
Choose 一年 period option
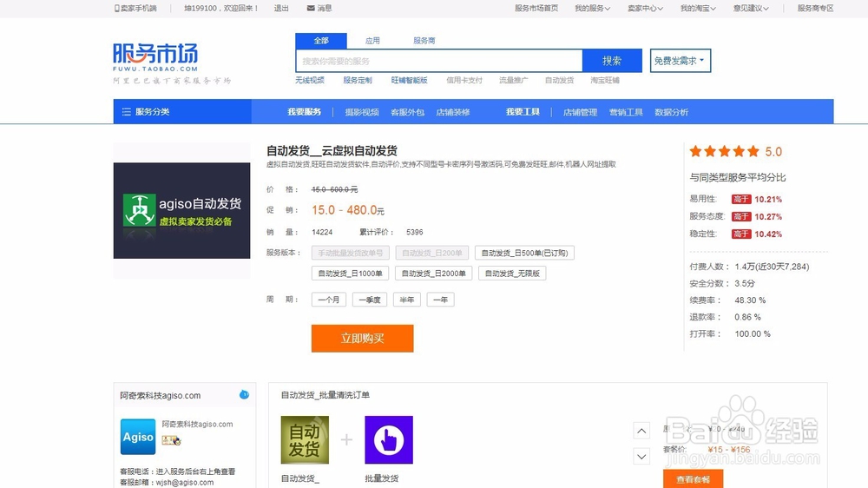(441, 300)
